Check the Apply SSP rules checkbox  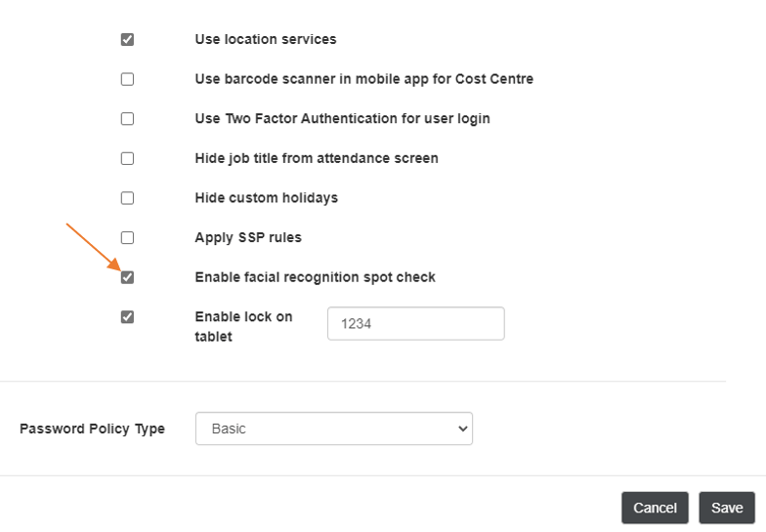[x=127, y=237]
